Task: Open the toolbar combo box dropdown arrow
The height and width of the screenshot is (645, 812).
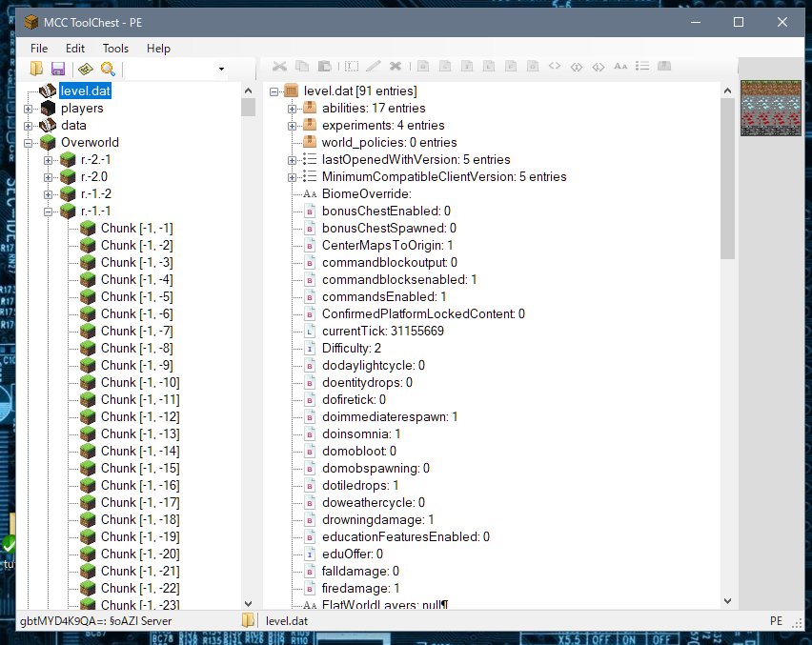Action: [x=222, y=69]
